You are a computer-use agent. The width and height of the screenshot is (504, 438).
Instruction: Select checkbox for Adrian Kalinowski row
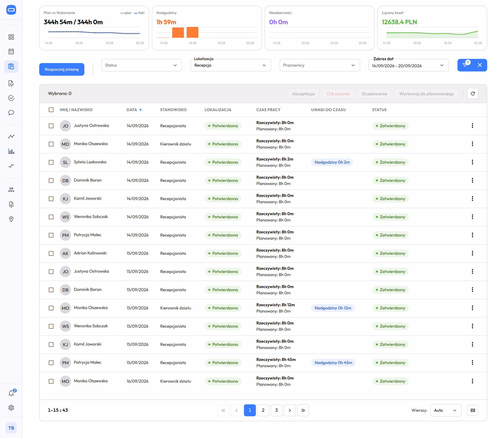(51, 254)
